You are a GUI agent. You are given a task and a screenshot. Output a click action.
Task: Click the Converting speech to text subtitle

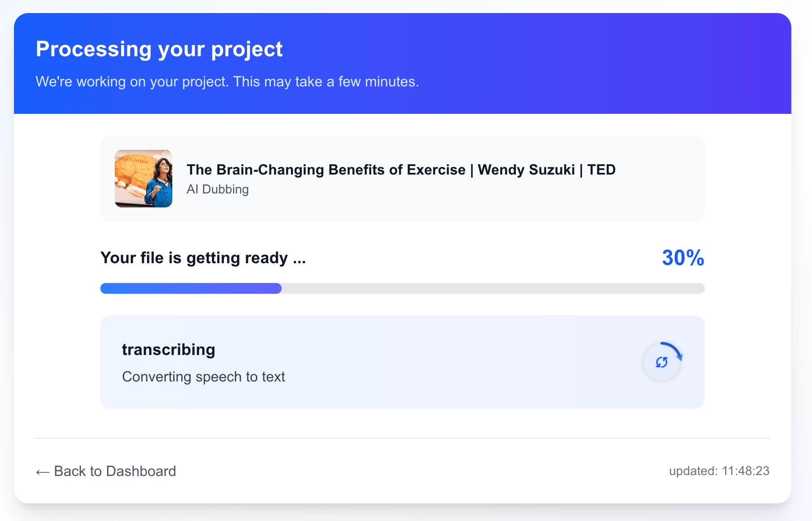click(x=203, y=377)
